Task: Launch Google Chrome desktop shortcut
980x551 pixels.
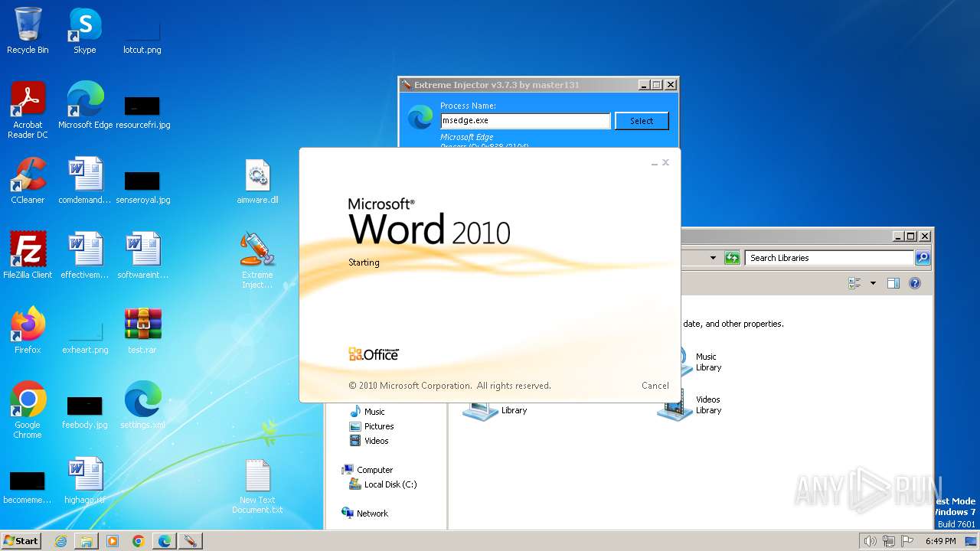Action: tap(28, 409)
